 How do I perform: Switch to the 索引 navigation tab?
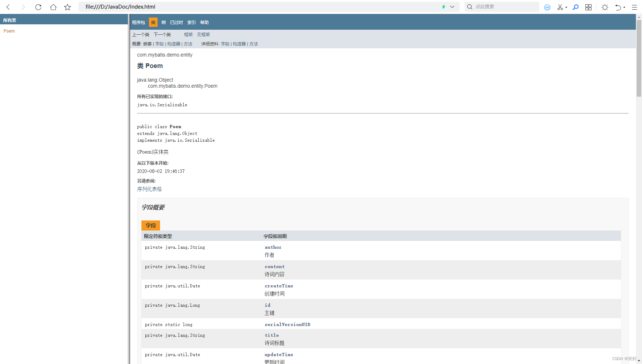tap(191, 22)
